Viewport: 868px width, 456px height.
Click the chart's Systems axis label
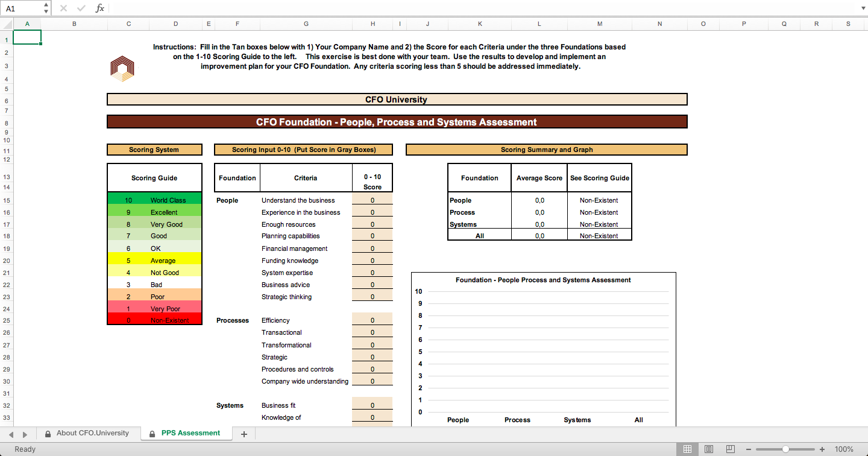[x=577, y=420]
